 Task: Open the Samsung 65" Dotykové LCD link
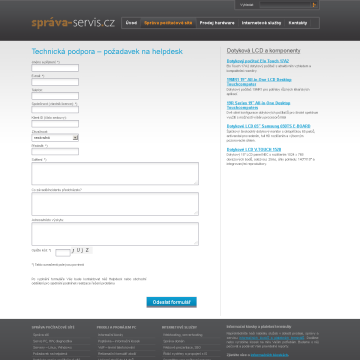tap(268, 126)
